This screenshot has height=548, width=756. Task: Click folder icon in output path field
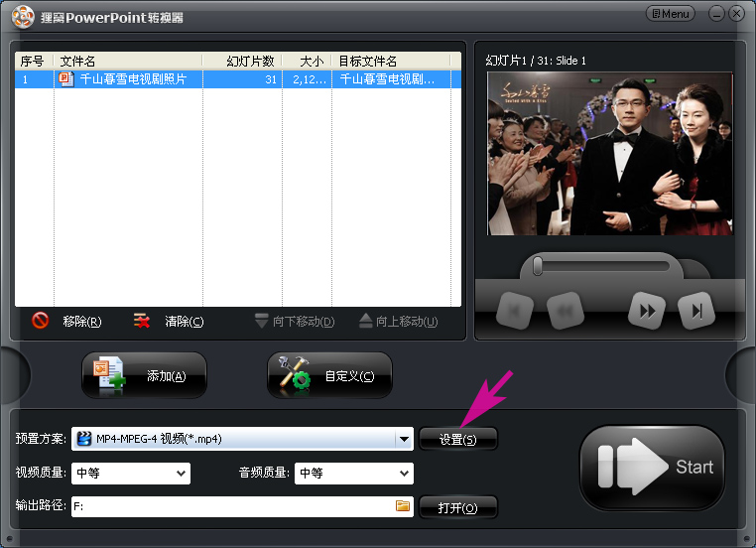403,506
